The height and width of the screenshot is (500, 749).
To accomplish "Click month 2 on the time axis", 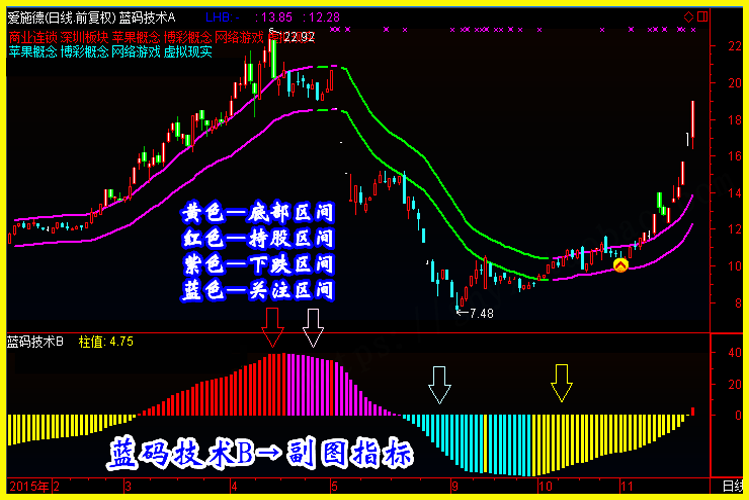I will tap(56, 487).
